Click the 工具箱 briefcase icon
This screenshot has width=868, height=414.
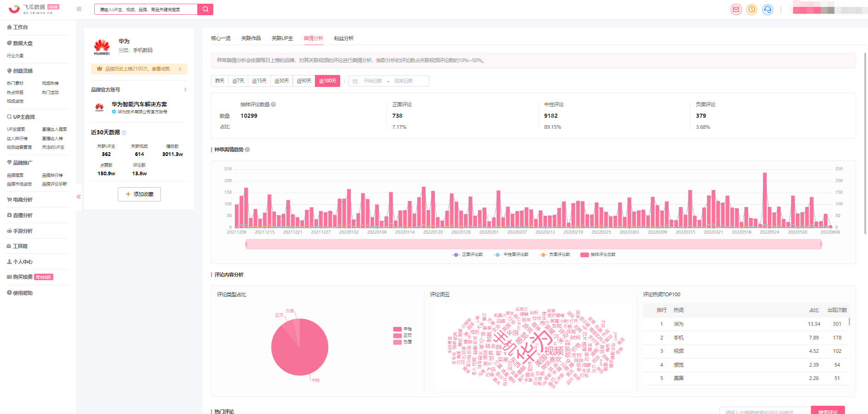(9, 246)
